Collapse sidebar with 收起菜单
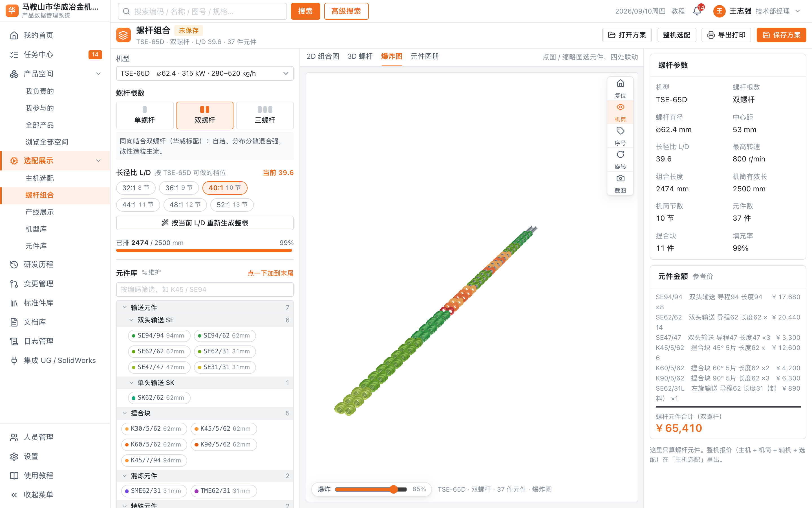The width and height of the screenshot is (812, 508). point(55,494)
